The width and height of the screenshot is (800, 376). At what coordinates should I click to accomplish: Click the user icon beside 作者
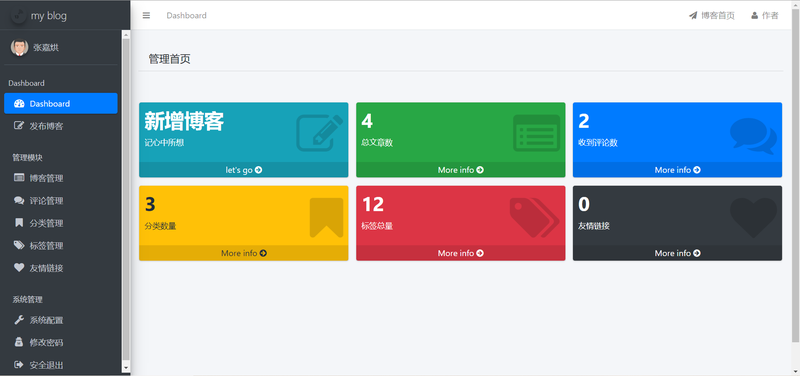pos(755,15)
